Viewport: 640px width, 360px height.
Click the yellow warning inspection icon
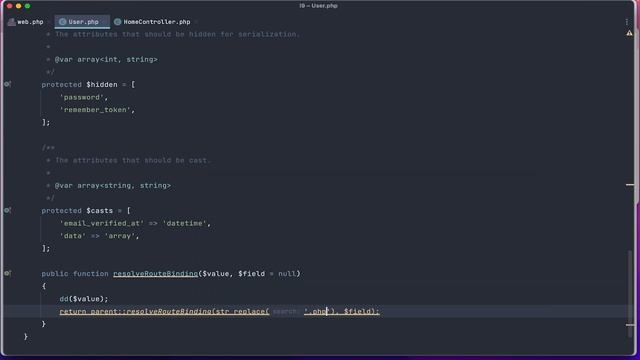pos(629,33)
